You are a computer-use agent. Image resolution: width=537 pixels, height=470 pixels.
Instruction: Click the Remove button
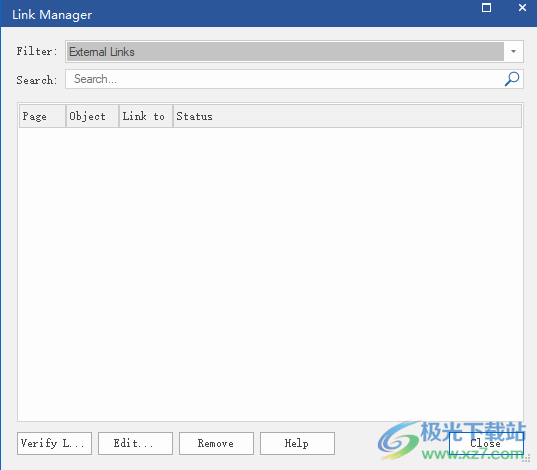216,443
